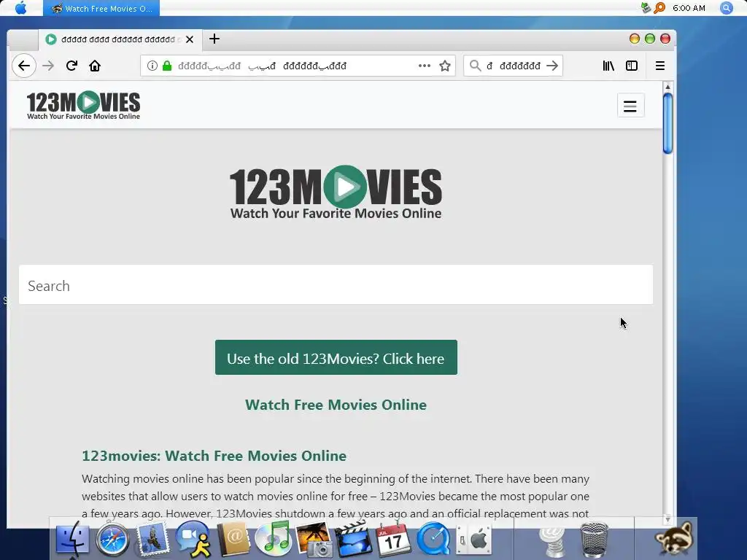This screenshot has height=560, width=747.
Task: Click the Watch Free Movies Online heading
Action: pos(336,405)
